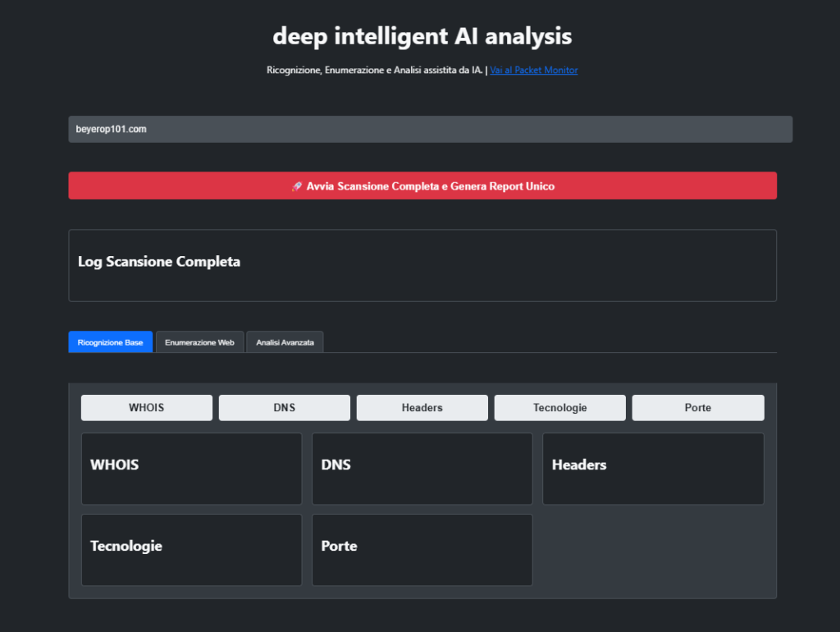Select the DNS results panel

[x=422, y=468]
